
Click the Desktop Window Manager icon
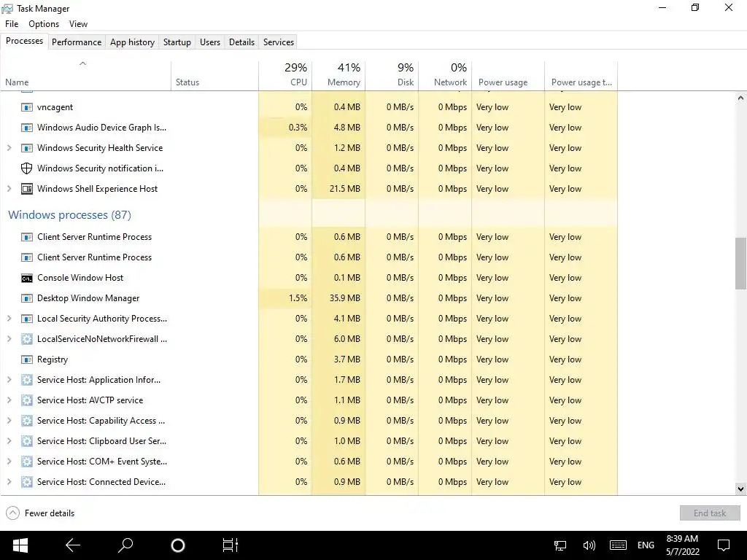coord(27,298)
